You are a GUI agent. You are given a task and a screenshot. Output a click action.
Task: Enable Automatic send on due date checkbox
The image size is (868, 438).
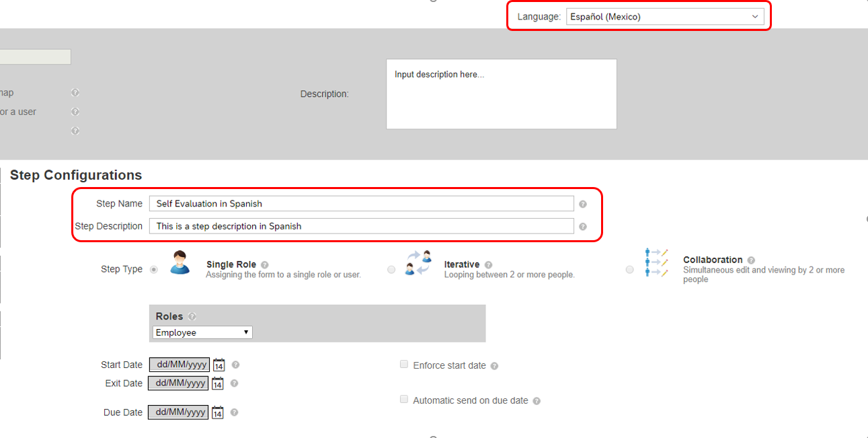pos(404,399)
